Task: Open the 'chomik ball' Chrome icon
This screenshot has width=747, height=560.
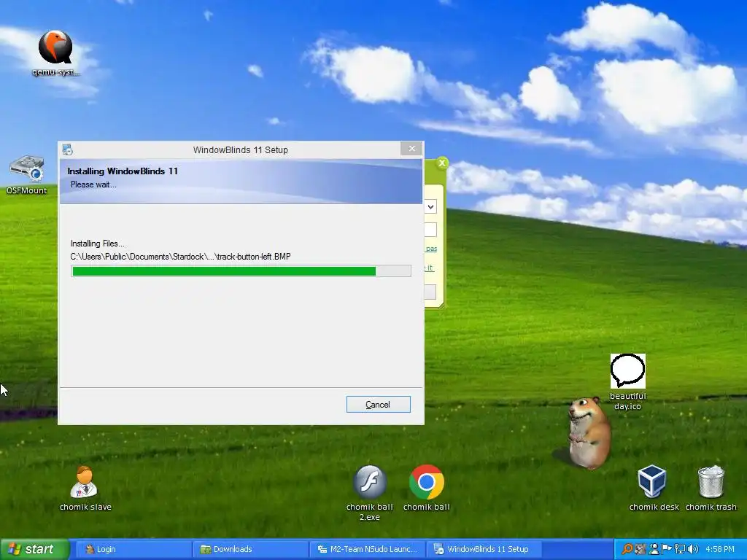Action: (426, 488)
